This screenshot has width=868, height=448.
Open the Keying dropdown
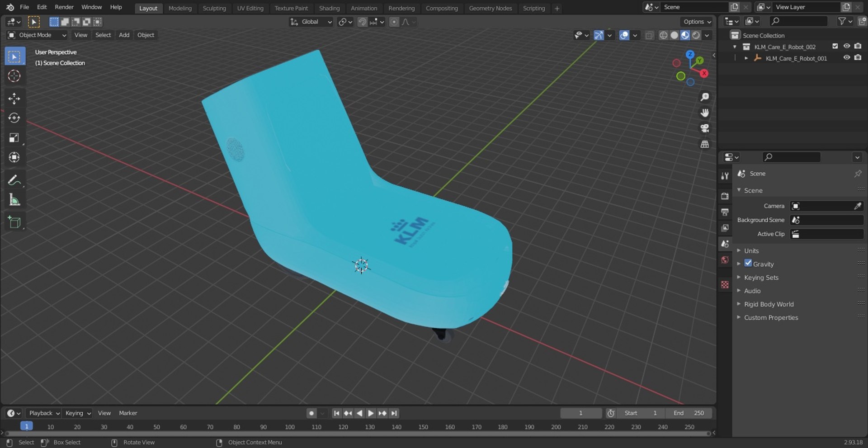(x=78, y=413)
